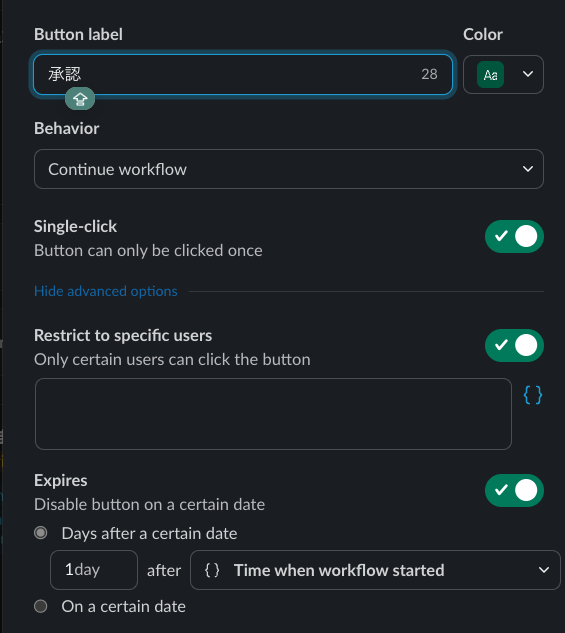Click the curly braces variable icon beside users field
This screenshot has height=633, width=565.
coord(533,395)
